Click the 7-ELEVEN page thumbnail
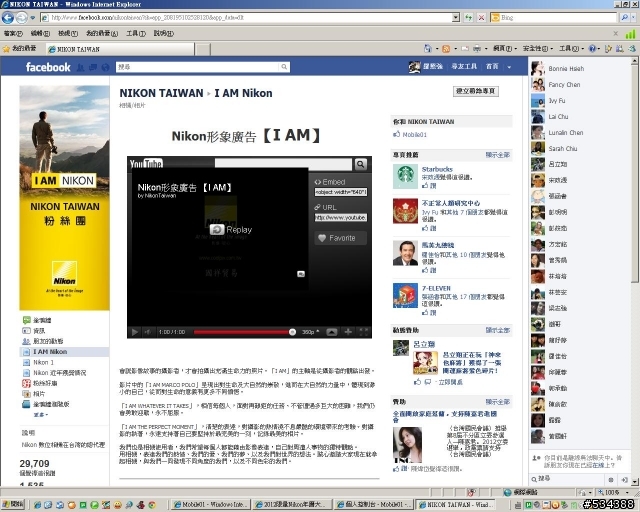Image resolution: width=640 pixels, height=512 pixels. (405, 295)
